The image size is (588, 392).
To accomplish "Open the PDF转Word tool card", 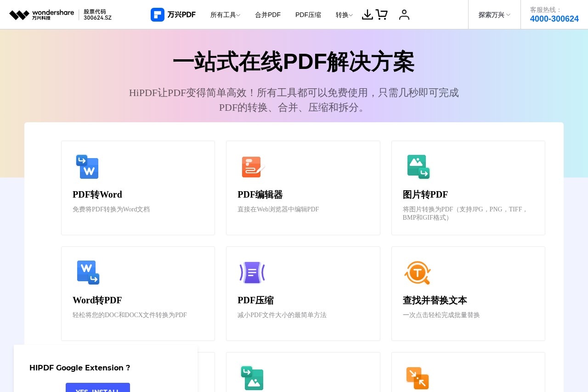I will click(x=138, y=187).
